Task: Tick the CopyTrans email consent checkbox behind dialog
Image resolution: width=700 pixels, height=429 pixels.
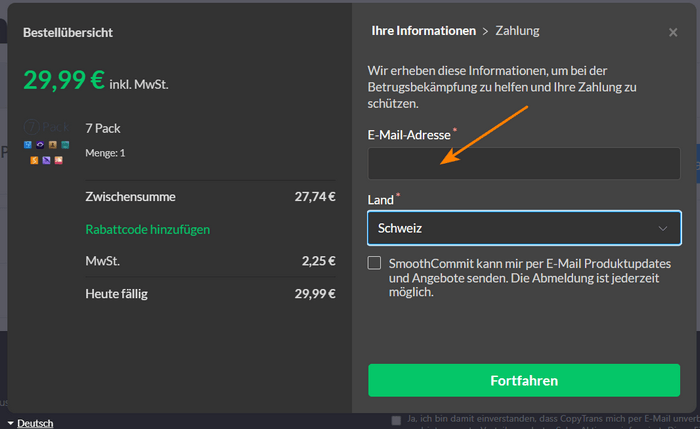Action: 396,421
